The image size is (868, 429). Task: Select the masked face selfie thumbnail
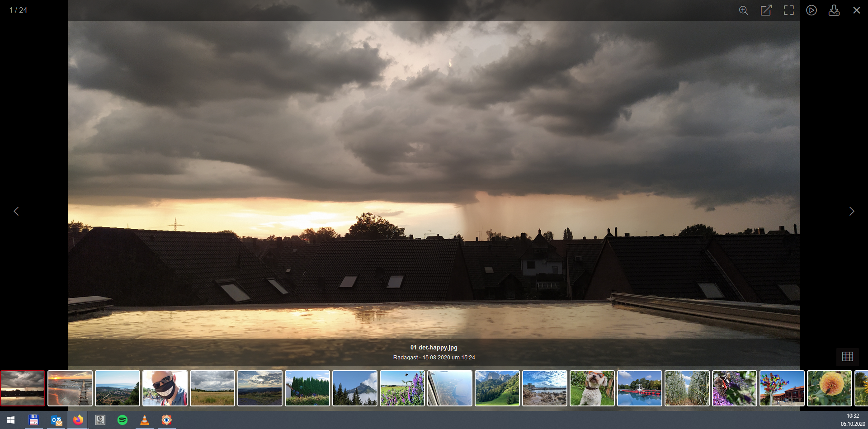pos(165,388)
